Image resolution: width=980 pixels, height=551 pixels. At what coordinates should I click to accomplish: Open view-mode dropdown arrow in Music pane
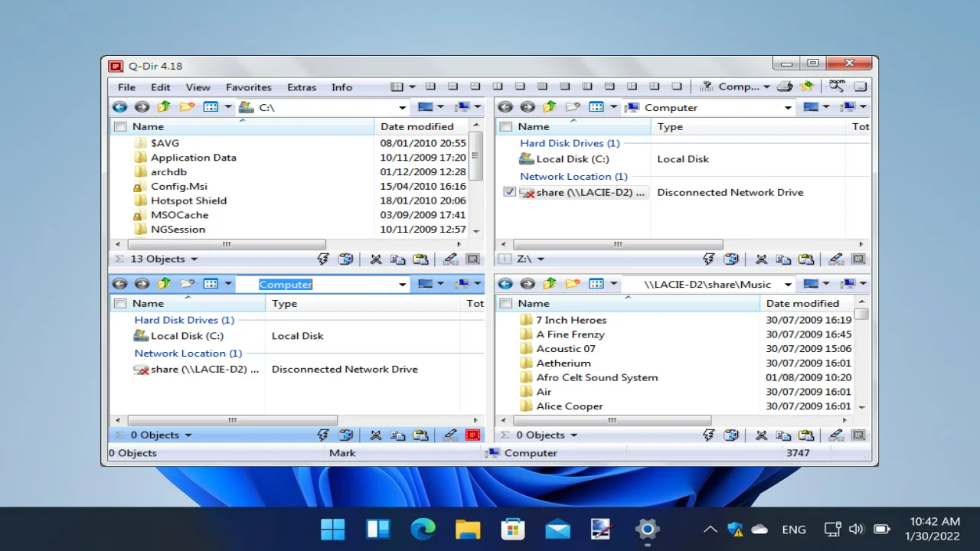click(x=613, y=284)
